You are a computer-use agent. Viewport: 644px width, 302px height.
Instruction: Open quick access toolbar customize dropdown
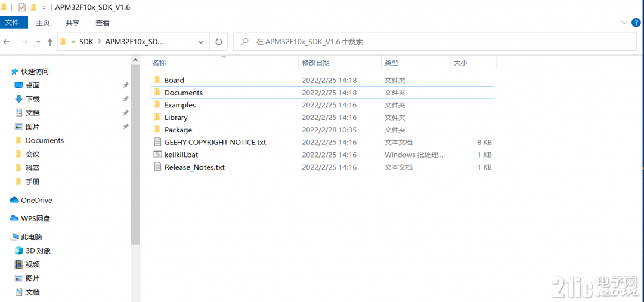tap(44, 8)
